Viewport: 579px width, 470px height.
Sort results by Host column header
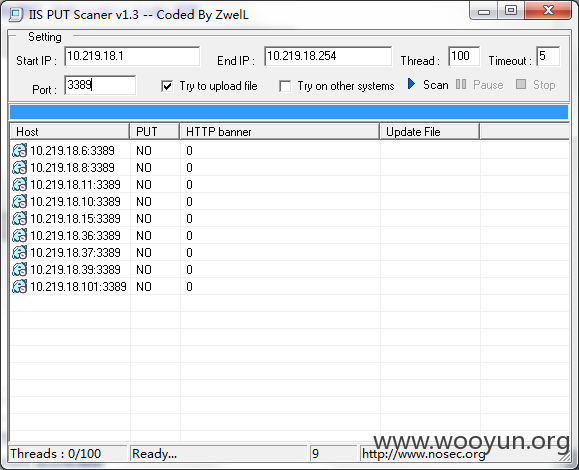[x=70, y=132]
